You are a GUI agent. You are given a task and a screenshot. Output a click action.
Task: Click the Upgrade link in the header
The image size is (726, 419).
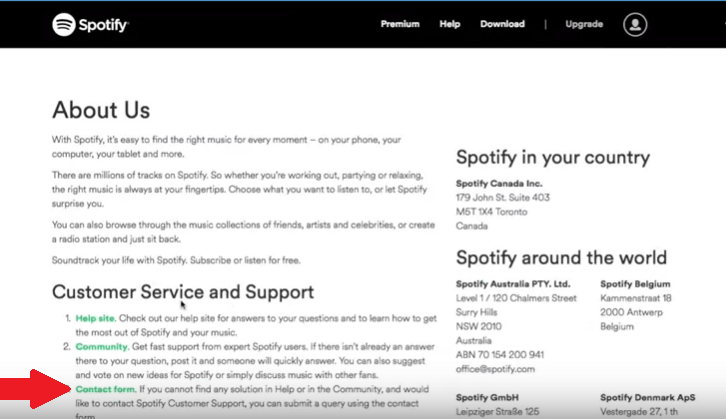pos(584,24)
